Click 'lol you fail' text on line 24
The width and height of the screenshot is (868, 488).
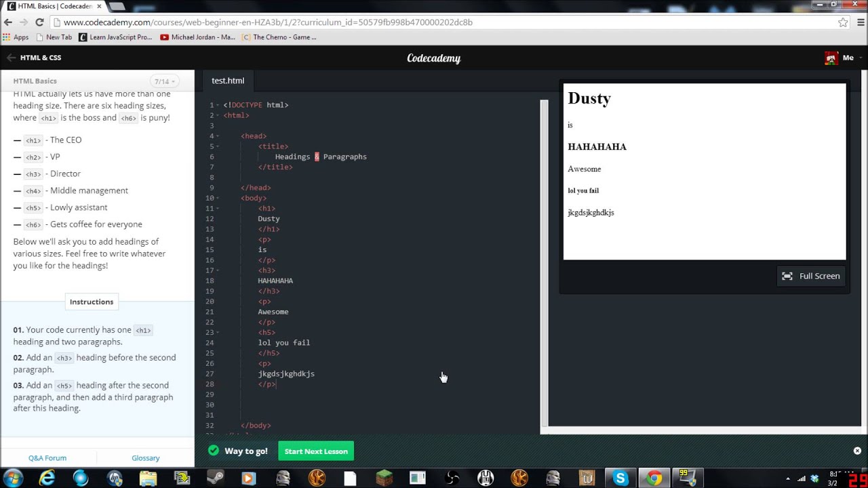point(283,343)
